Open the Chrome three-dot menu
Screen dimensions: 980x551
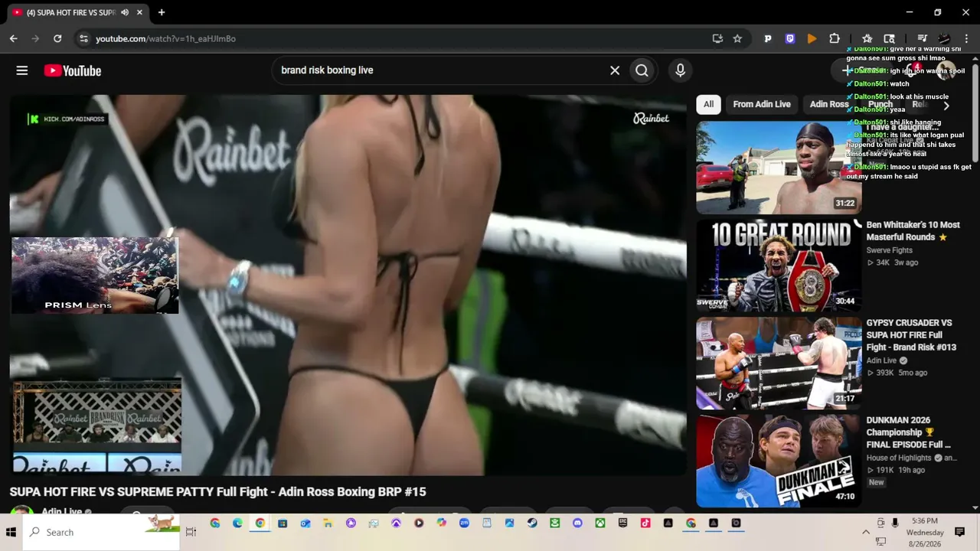pos(966,38)
